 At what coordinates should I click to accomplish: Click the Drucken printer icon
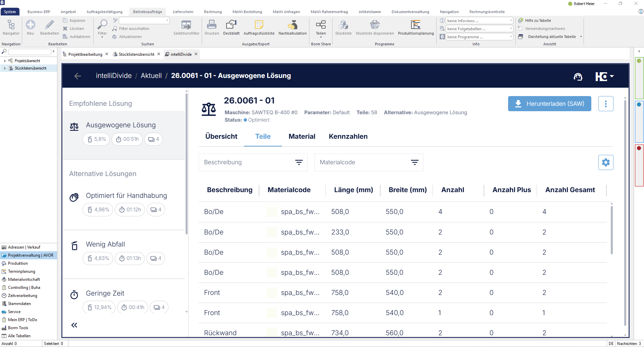212,25
